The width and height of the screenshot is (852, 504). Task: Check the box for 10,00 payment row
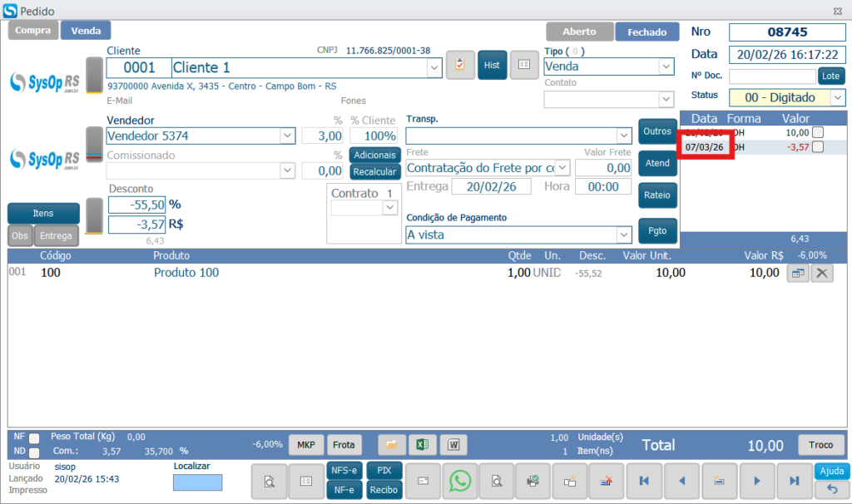(x=818, y=132)
